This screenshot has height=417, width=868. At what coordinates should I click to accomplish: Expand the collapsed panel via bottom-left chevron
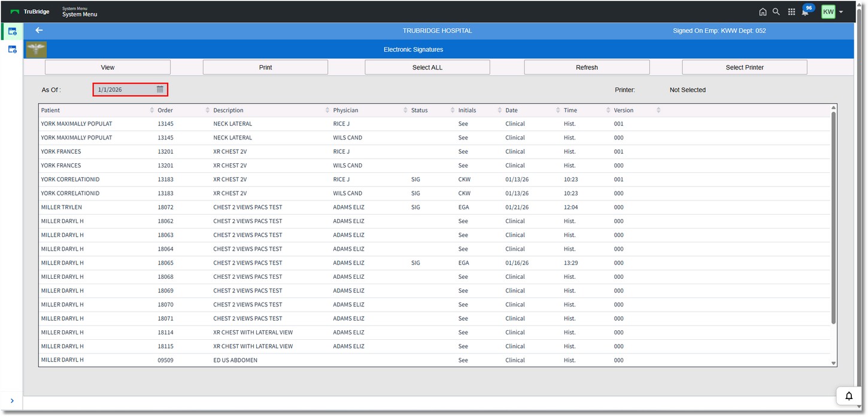(11, 402)
